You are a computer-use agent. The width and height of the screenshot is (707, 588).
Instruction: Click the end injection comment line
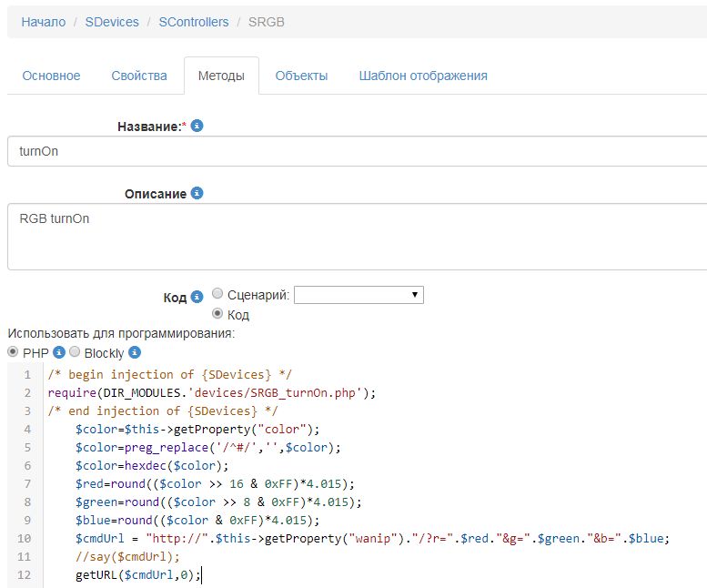point(163,411)
